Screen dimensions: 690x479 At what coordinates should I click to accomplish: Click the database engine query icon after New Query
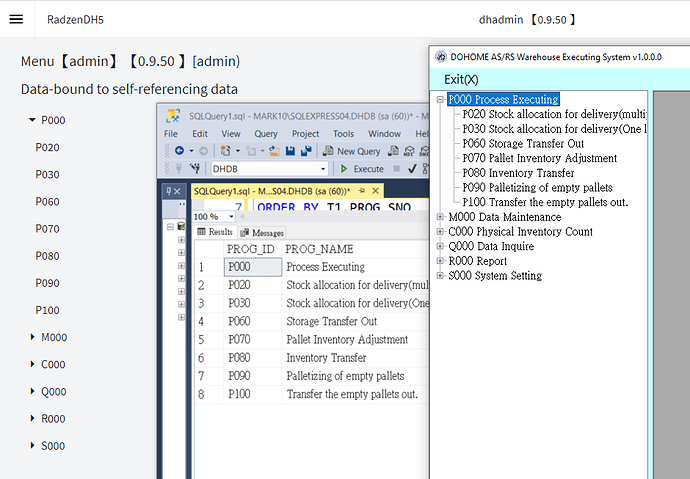[x=393, y=151]
